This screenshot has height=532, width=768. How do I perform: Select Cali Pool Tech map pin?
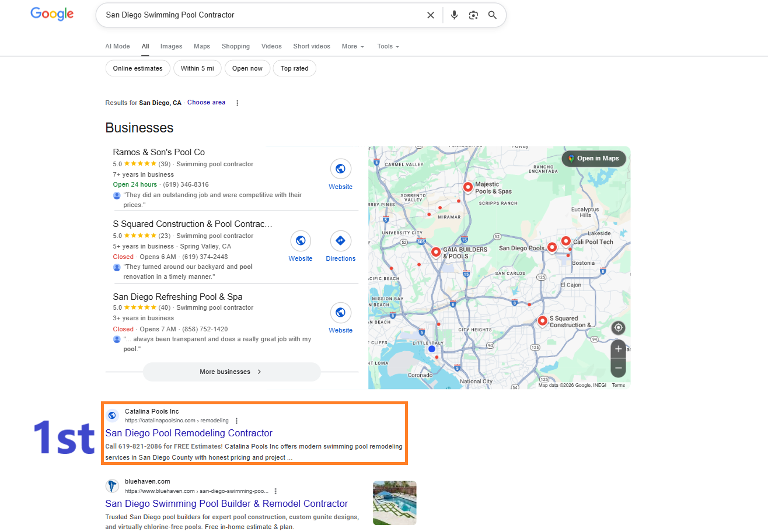[565, 240]
